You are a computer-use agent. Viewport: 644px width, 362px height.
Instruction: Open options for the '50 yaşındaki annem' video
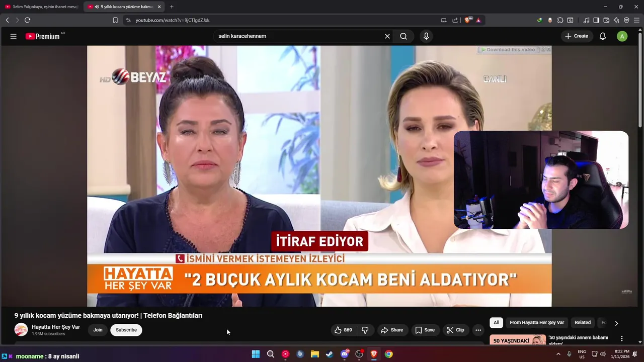tap(622, 339)
